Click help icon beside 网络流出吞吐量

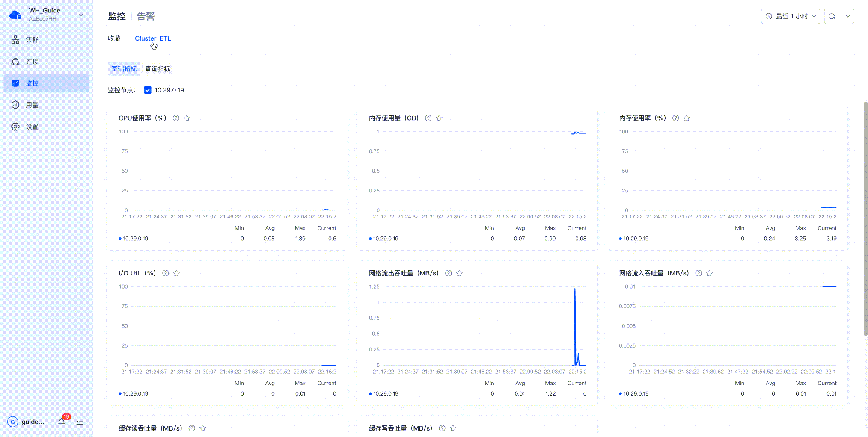448,273
